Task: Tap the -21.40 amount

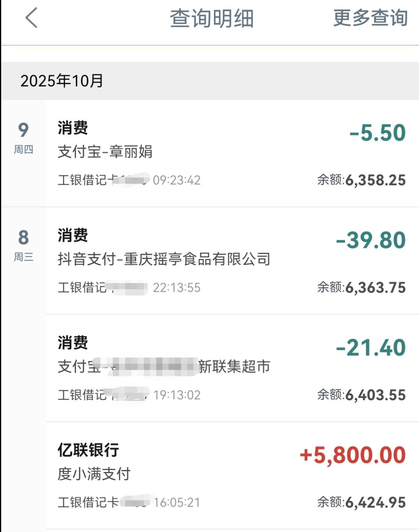Action: tap(371, 348)
